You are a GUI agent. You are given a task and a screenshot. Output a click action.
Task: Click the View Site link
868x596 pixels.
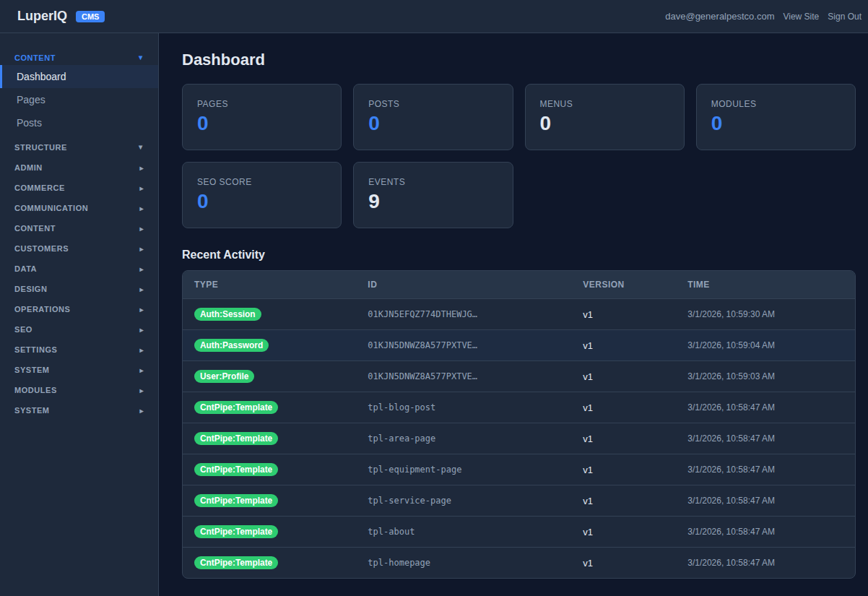click(x=801, y=16)
